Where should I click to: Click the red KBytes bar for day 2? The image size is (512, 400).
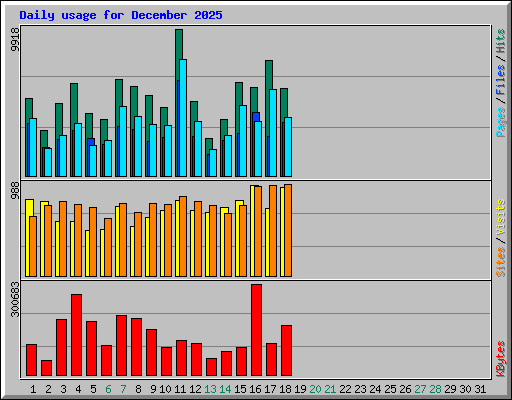tap(46, 368)
